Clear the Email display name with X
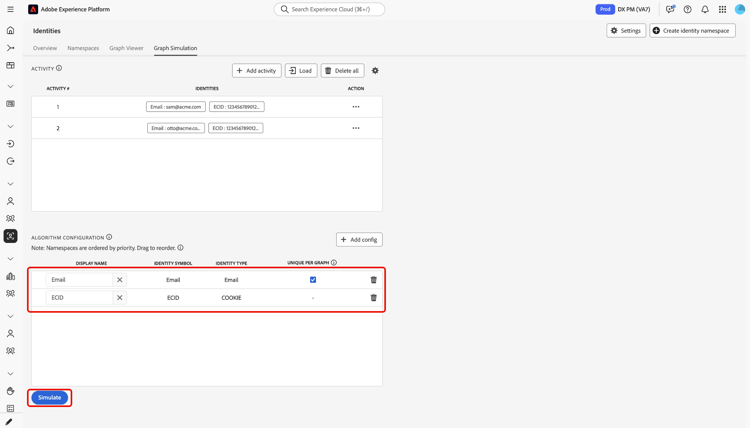750x428 pixels. 120,280
